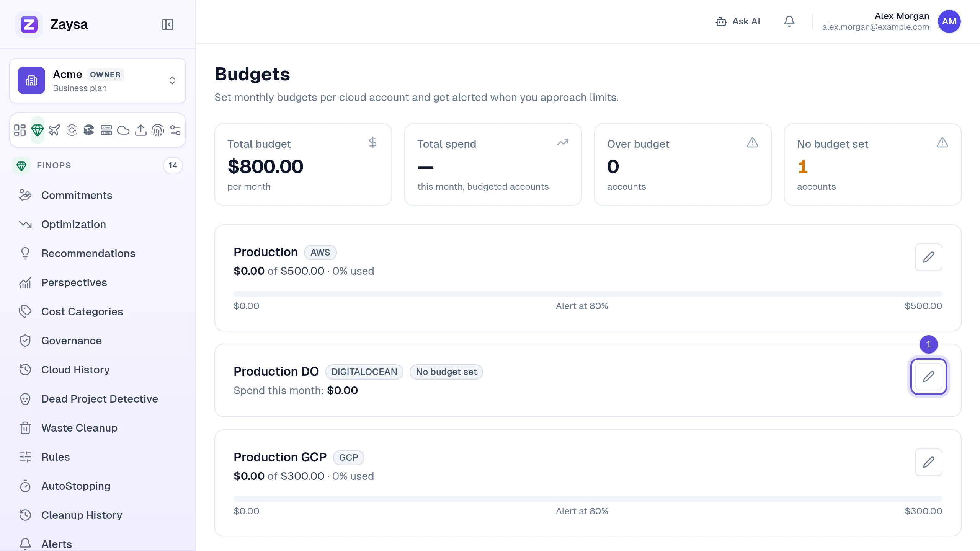Navigate to Perspectives
Image resolution: width=980 pixels, height=551 pixels.
coord(98,282)
